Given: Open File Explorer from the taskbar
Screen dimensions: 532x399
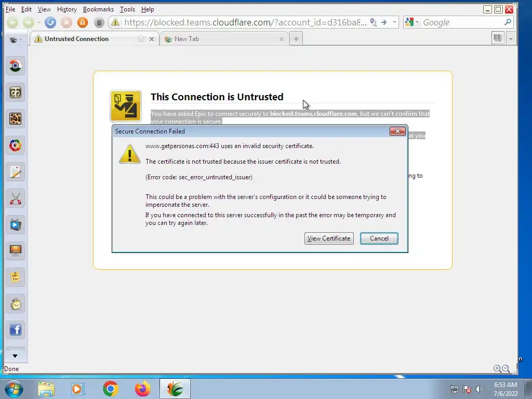Looking at the screenshot, I should [x=46, y=389].
